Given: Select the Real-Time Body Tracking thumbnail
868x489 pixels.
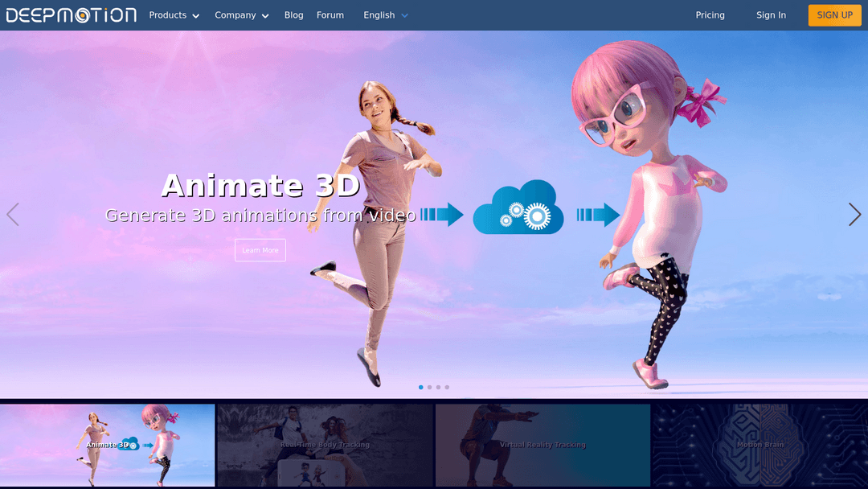Looking at the screenshot, I should (x=325, y=445).
